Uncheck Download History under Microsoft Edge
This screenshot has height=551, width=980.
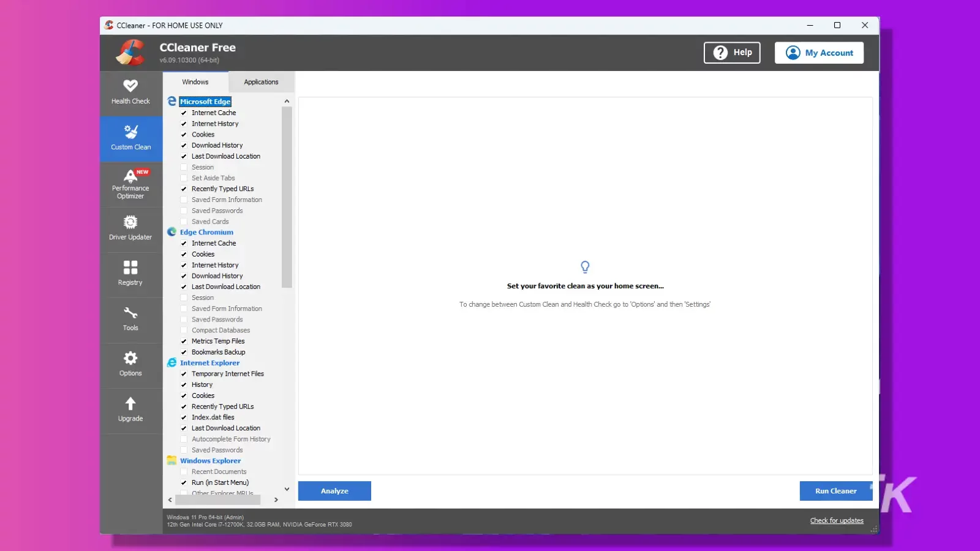[x=184, y=145]
